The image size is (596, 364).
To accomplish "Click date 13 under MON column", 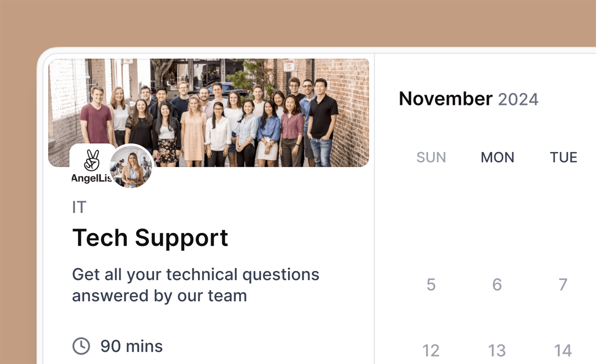I will coord(497,350).
